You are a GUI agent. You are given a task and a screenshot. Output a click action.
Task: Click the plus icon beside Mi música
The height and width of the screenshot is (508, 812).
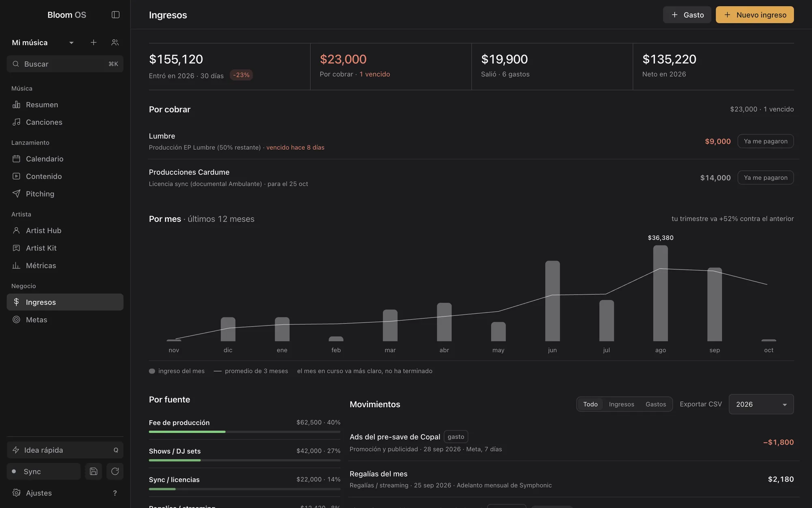[93, 42]
